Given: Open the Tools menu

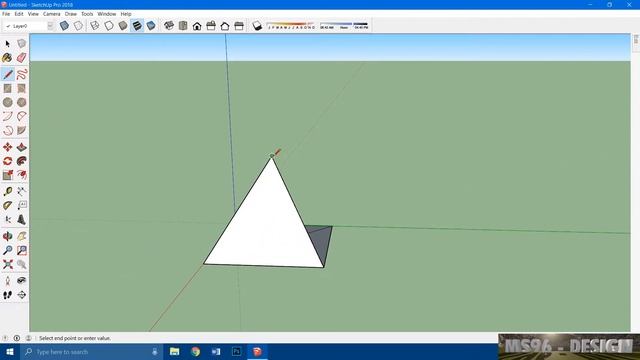Looking at the screenshot, I should click(x=87, y=14).
